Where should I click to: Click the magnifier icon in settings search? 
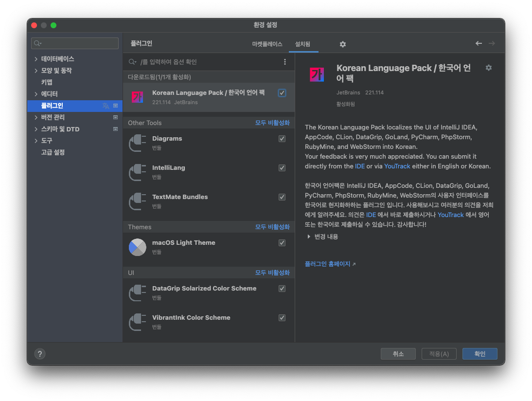pos(37,43)
